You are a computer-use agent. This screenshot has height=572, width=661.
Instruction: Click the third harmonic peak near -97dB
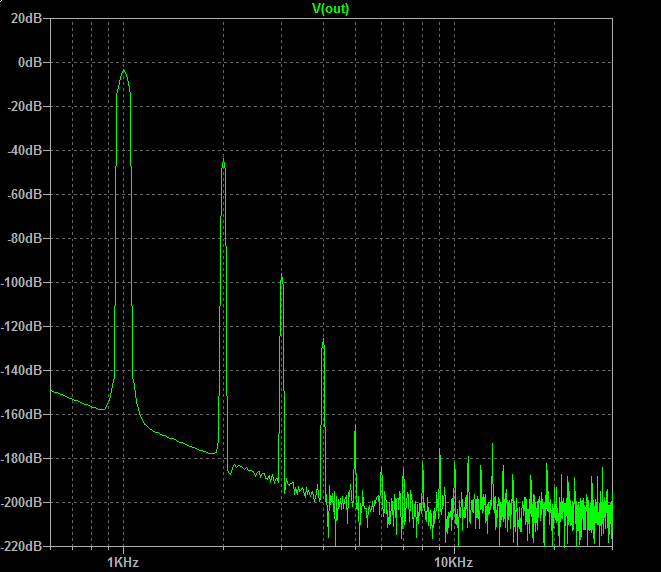282,276
